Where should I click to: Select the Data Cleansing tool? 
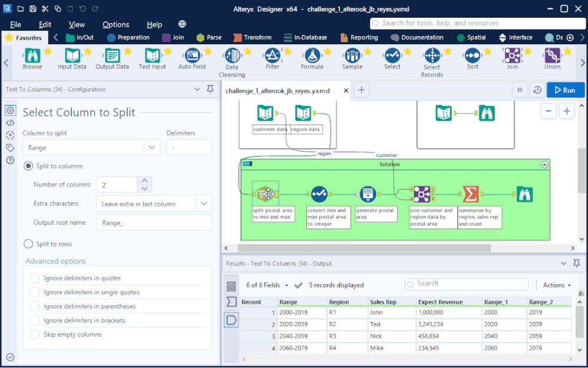point(232,55)
